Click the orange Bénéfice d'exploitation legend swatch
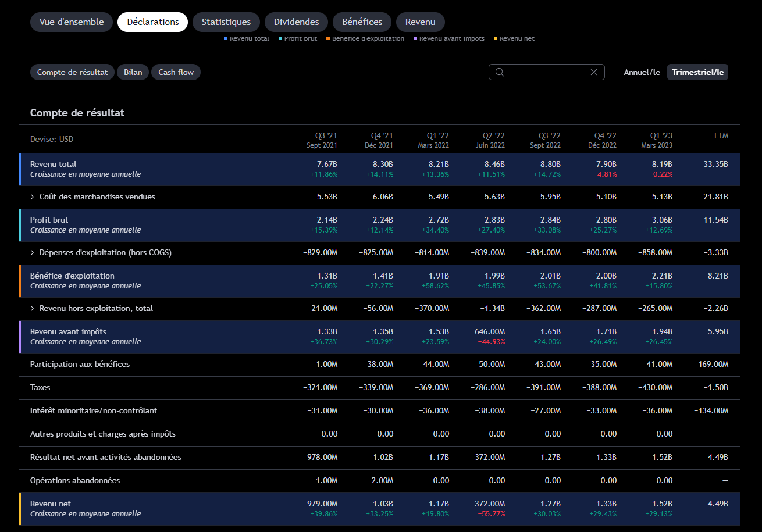Screen dimensions: 762x532 tap(328, 38)
